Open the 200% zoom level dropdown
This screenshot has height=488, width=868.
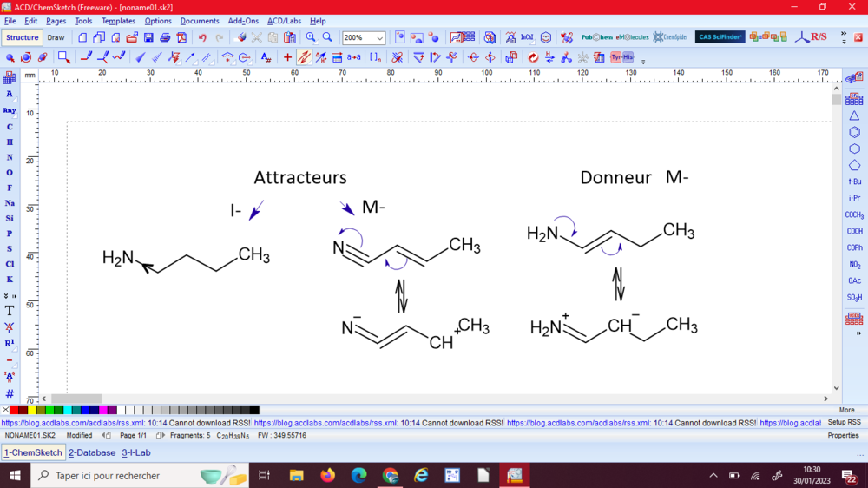coord(379,38)
